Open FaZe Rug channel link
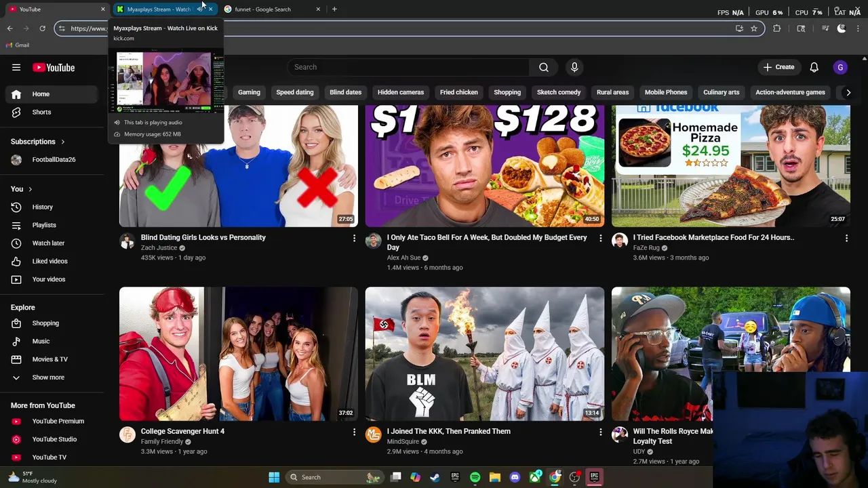Viewport: 868px width, 488px height. (646, 248)
